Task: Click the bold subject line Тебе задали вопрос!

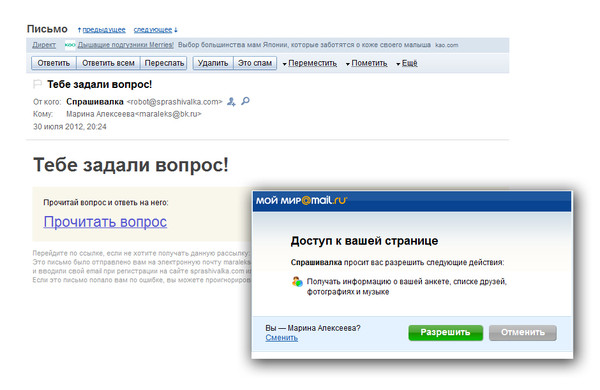Action: (x=99, y=84)
